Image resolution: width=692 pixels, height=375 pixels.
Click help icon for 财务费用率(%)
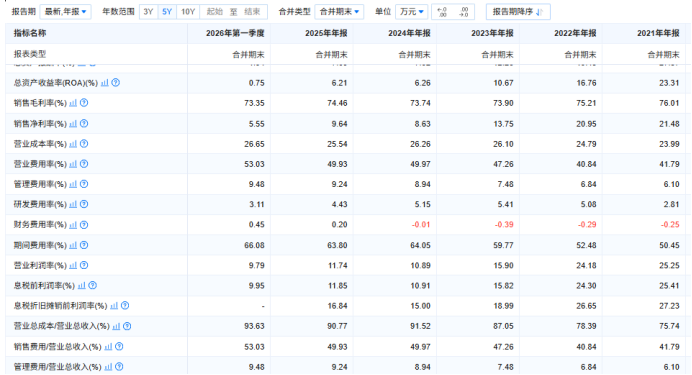pyautogui.click(x=84, y=225)
